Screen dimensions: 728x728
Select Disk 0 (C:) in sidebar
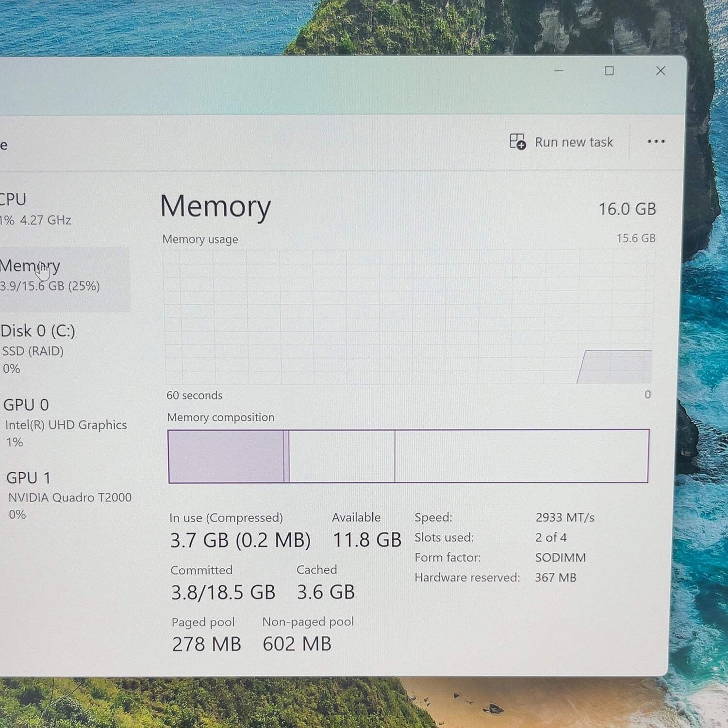[x=65, y=348]
